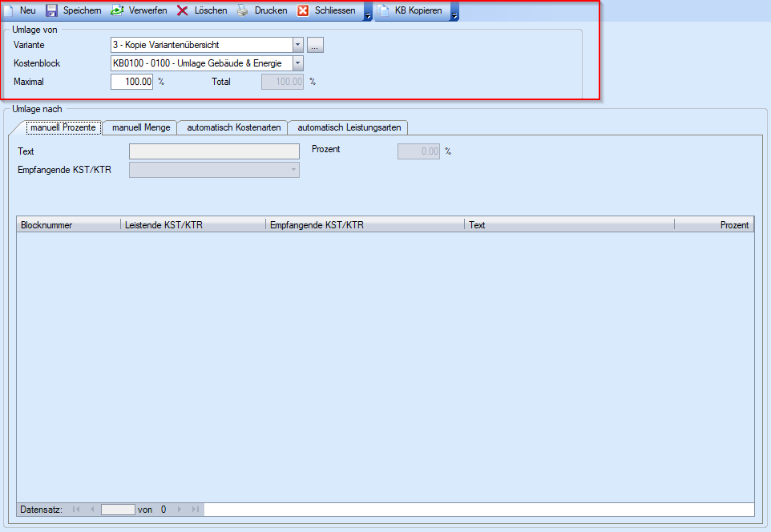Click the Neu toolbar label
Screen dimensions: 771x532
tap(27, 10)
